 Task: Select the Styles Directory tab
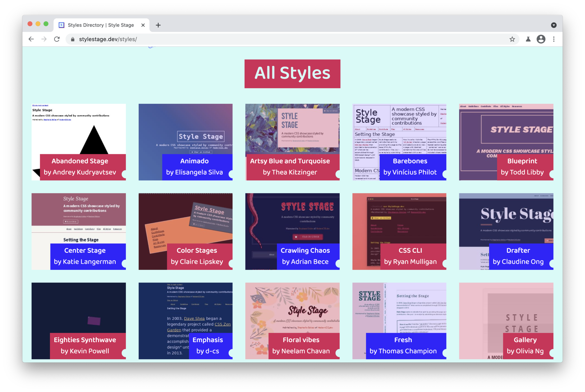click(100, 25)
